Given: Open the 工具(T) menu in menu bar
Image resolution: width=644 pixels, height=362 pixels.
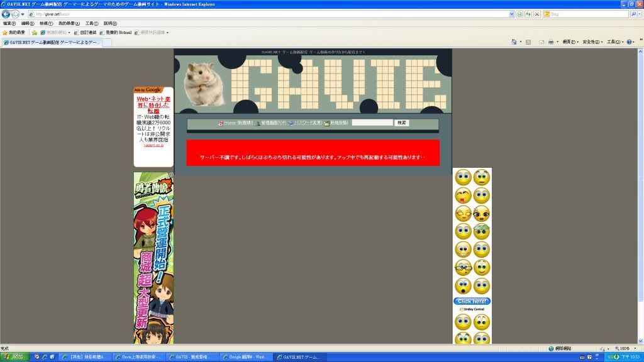Looking at the screenshot, I should click(92, 23).
